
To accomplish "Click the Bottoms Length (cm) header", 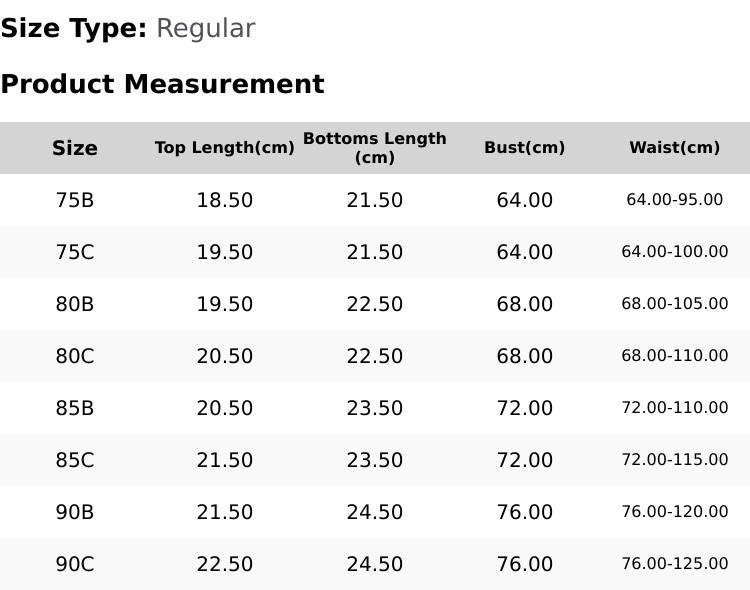I will coord(375,148).
